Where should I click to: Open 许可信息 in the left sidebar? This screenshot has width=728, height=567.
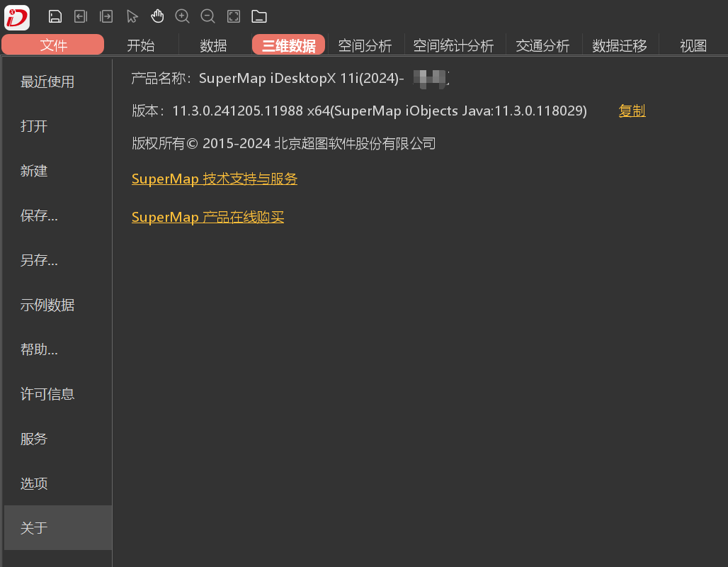[47, 394]
